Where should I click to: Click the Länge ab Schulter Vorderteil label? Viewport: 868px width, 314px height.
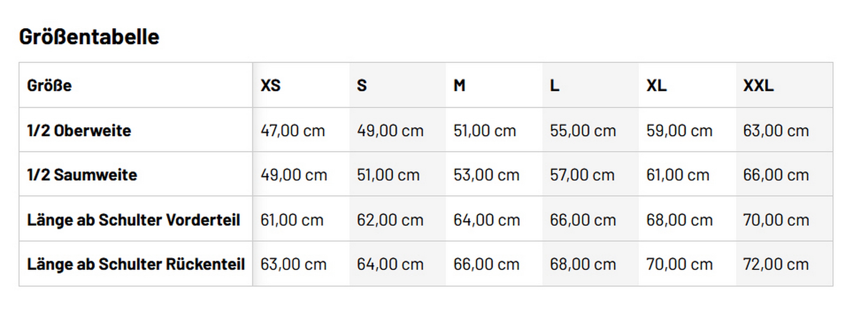point(133,220)
